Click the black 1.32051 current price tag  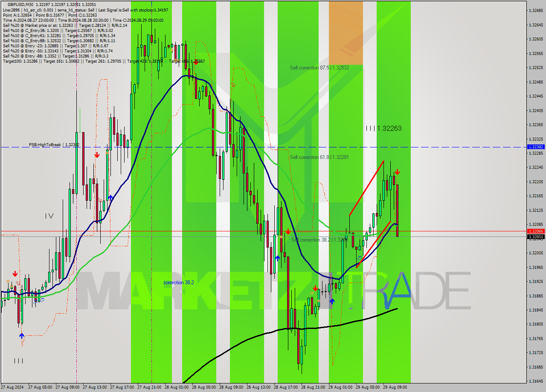[x=536, y=236]
